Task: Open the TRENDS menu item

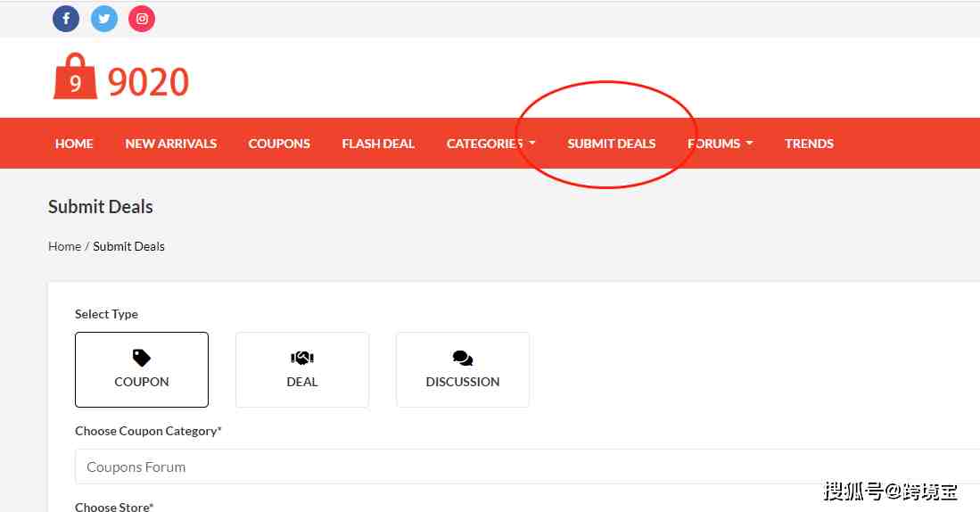Action: (x=809, y=144)
